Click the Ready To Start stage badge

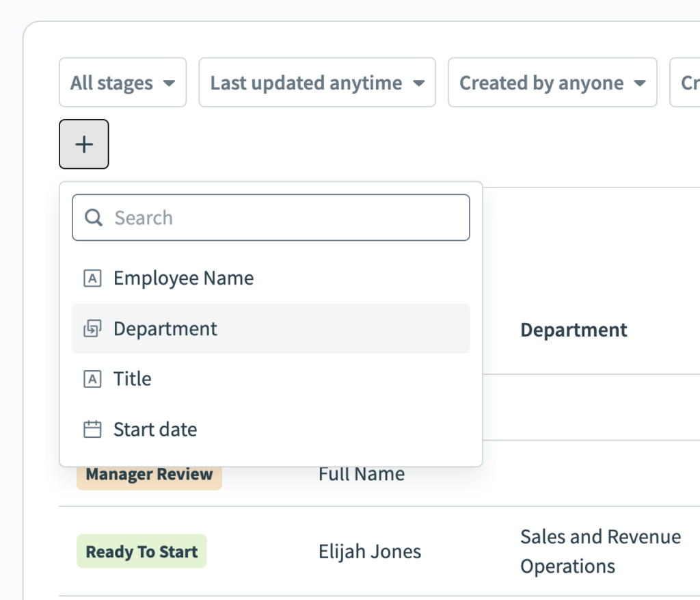(141, 551)
